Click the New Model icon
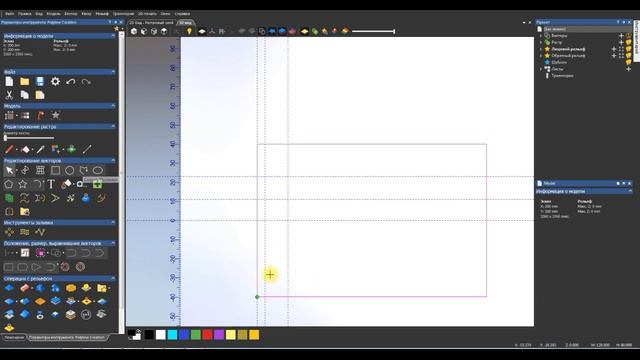640x360 pixels. [9, 82]
